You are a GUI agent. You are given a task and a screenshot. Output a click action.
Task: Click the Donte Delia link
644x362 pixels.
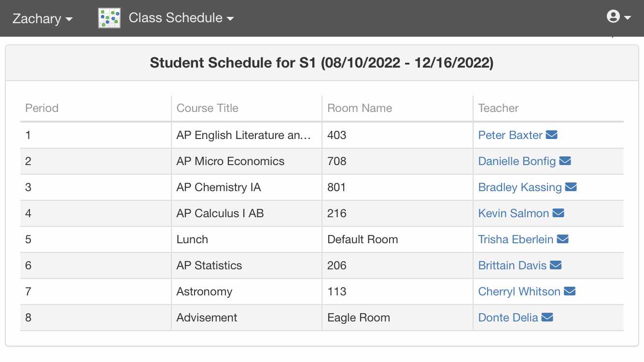(x=508, y=318)
